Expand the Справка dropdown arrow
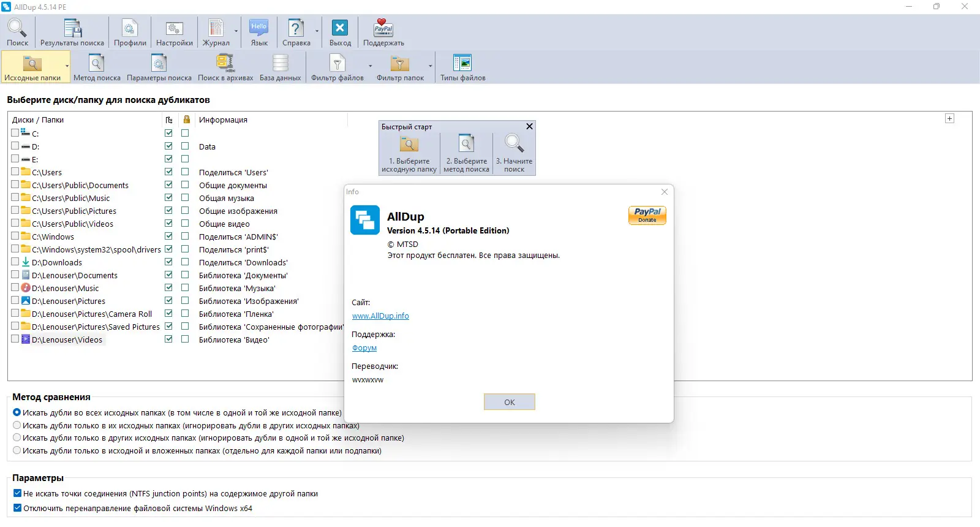This screenshot has height=527, width=980. coord(317,31)
